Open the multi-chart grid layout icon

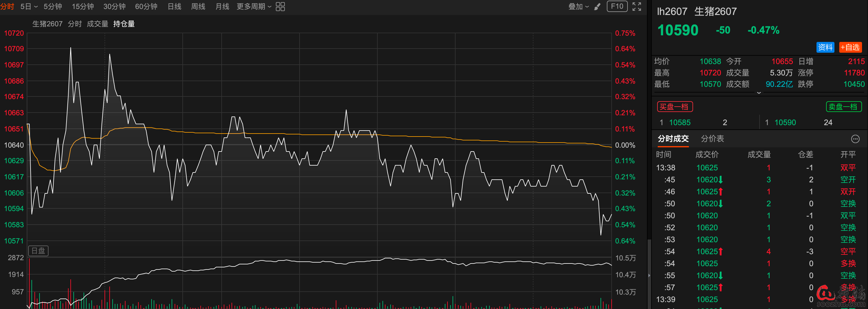280,7
